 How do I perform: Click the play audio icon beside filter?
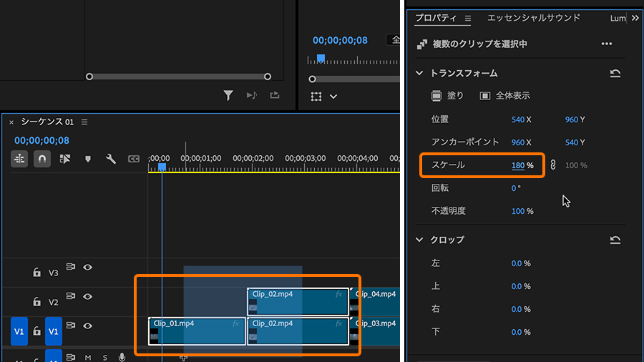tap(252, 95)
